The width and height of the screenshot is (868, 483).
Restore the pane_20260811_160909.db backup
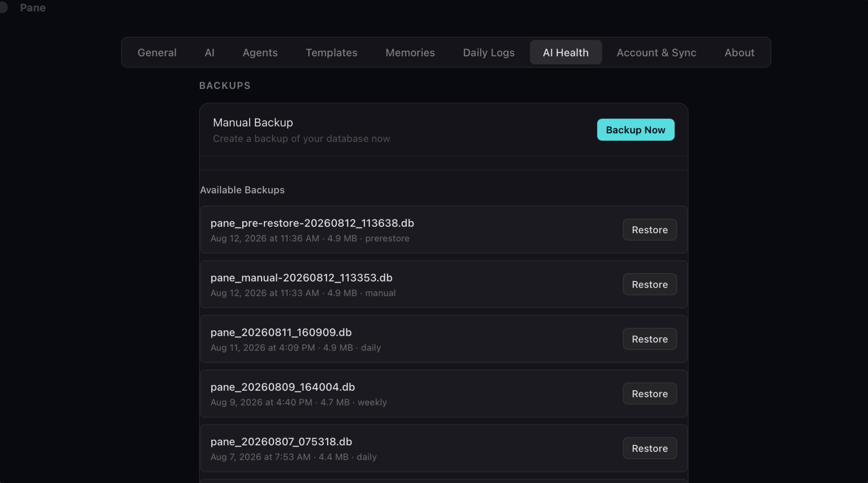click(650, 339)
